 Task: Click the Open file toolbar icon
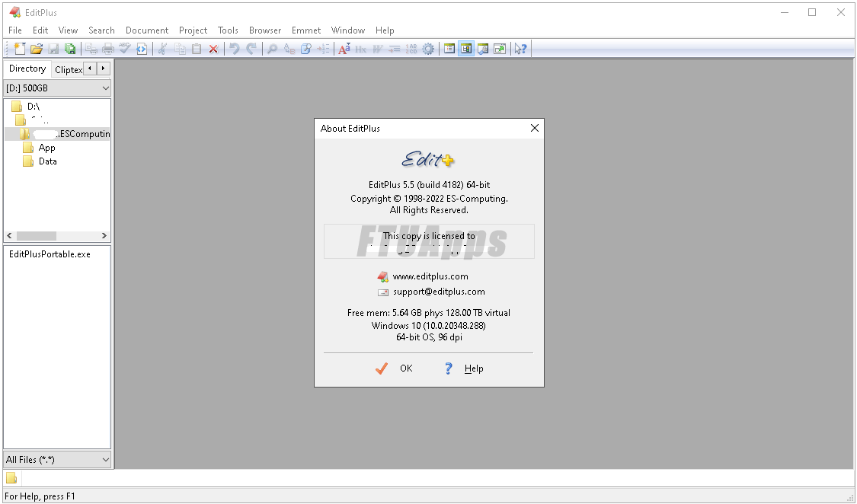[x=37, y=49]
